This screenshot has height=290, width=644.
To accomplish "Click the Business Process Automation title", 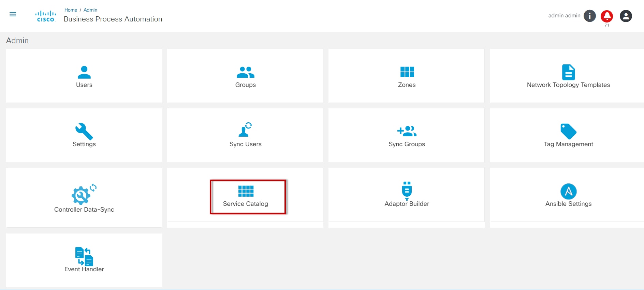I will (113, 19).
